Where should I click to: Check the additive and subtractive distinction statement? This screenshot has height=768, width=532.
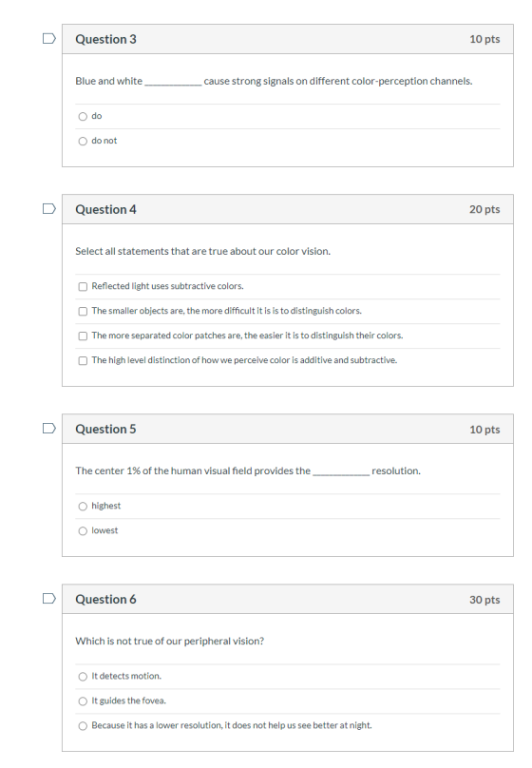click(x=83, y=360)
